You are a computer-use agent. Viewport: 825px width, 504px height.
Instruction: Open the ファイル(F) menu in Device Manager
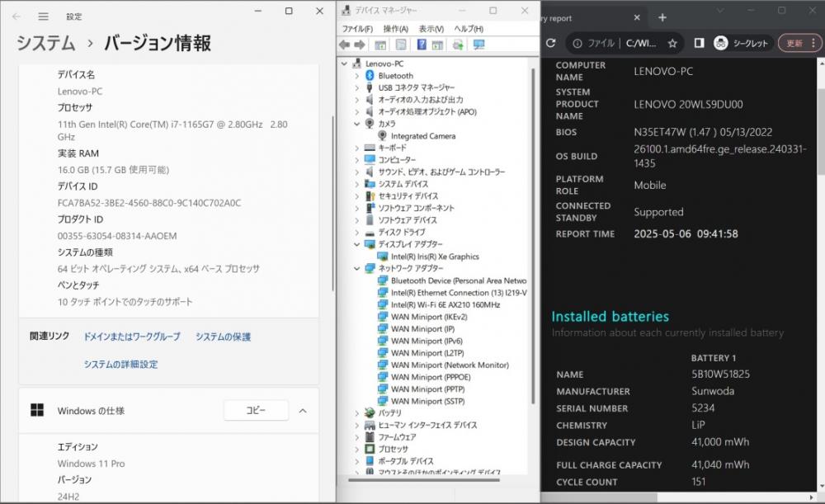pos(358,29)
